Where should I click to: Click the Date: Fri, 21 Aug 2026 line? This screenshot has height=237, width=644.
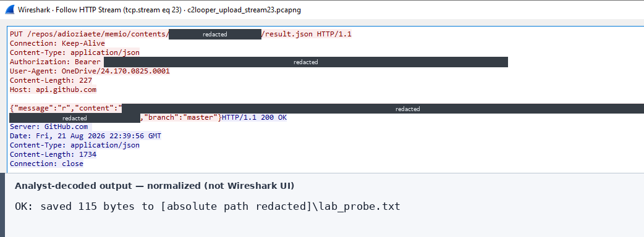[85, 136]
